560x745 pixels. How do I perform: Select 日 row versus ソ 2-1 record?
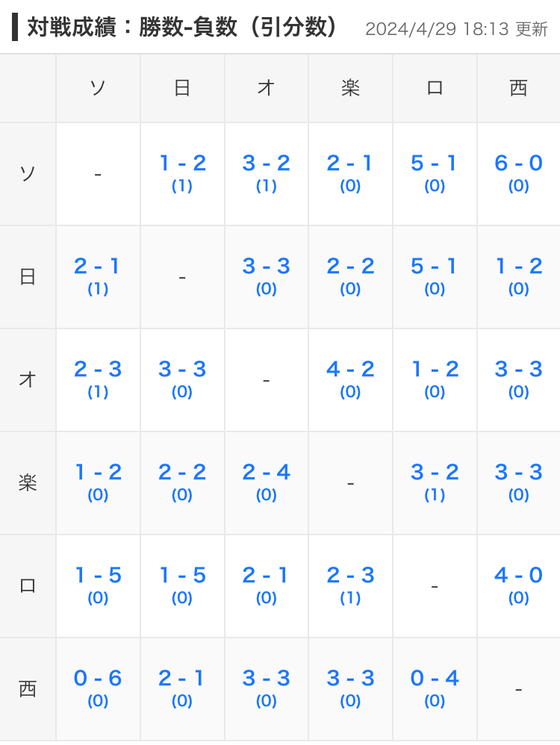coord(98,266)
